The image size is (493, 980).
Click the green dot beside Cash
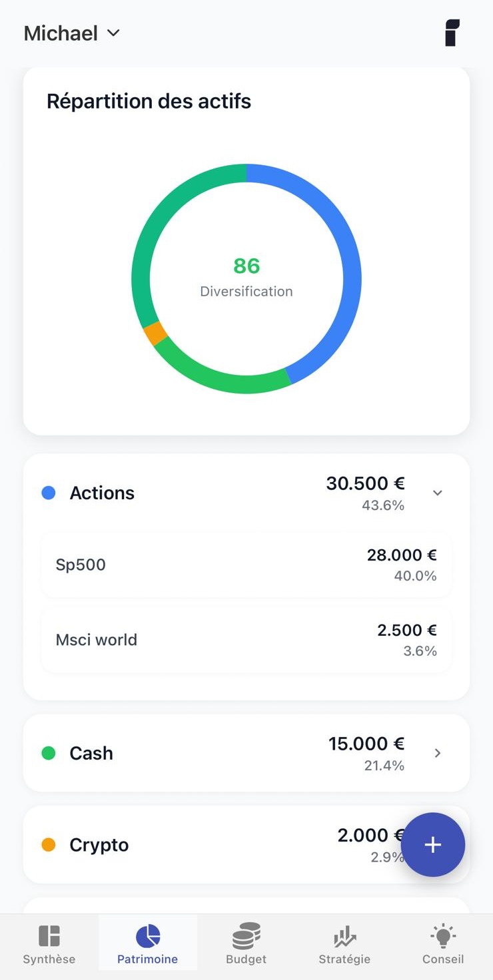49,753
